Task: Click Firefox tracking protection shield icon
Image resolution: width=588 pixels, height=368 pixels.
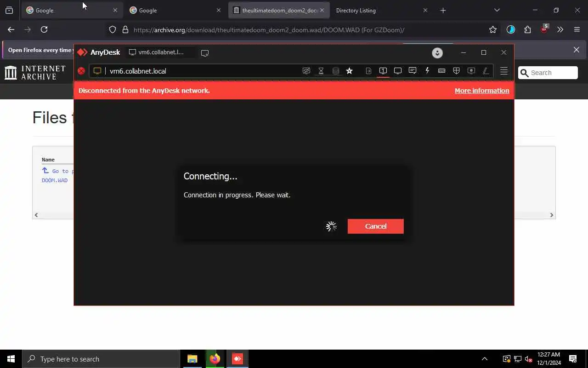Action: pos(113,30)
